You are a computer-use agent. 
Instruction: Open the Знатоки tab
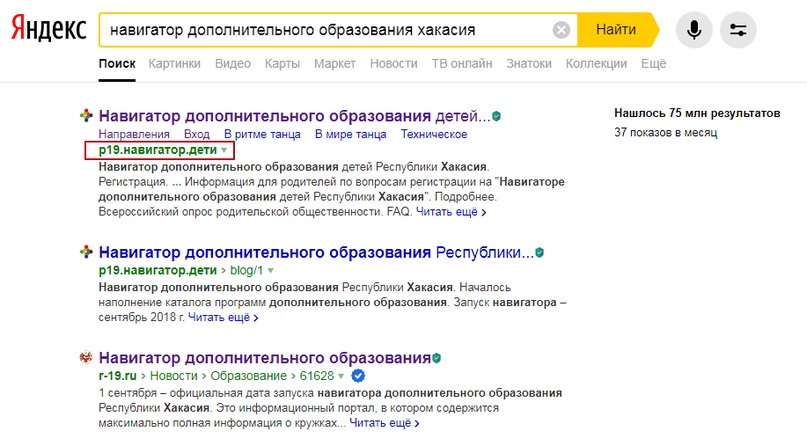coord(529,64)
